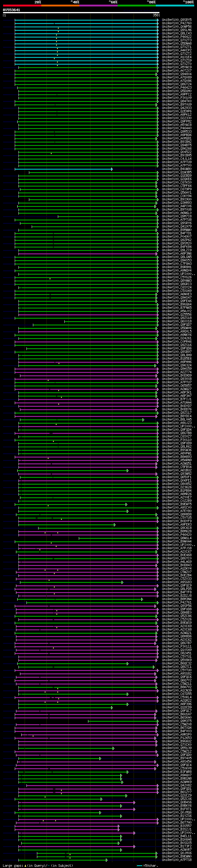Click the UniRef100_Q5DNA8 label

tap(177, 43)
